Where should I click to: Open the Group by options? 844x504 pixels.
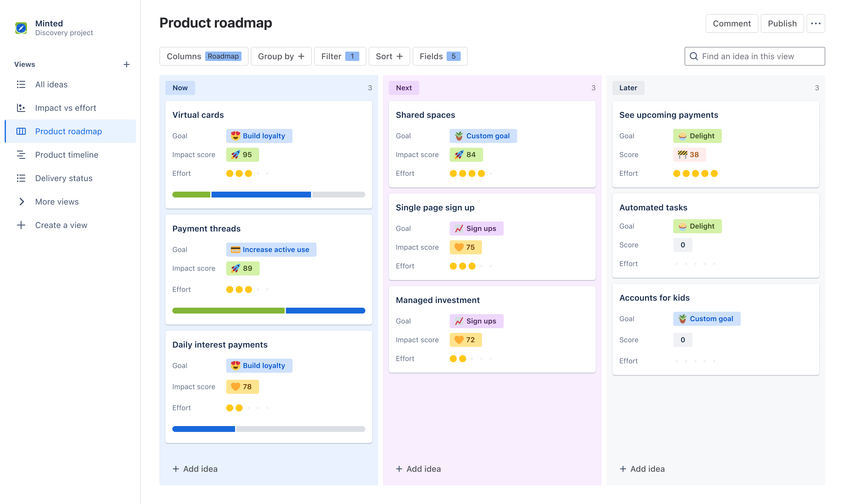280,56
